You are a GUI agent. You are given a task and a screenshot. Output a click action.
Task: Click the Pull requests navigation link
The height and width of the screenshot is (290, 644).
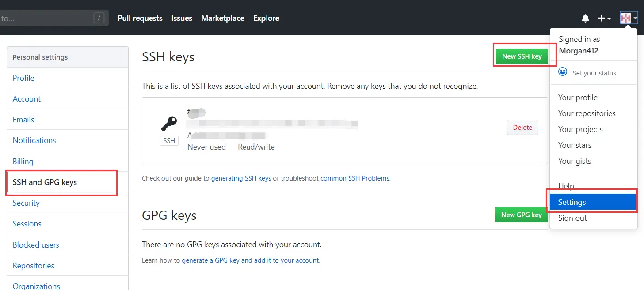[140, 18]
